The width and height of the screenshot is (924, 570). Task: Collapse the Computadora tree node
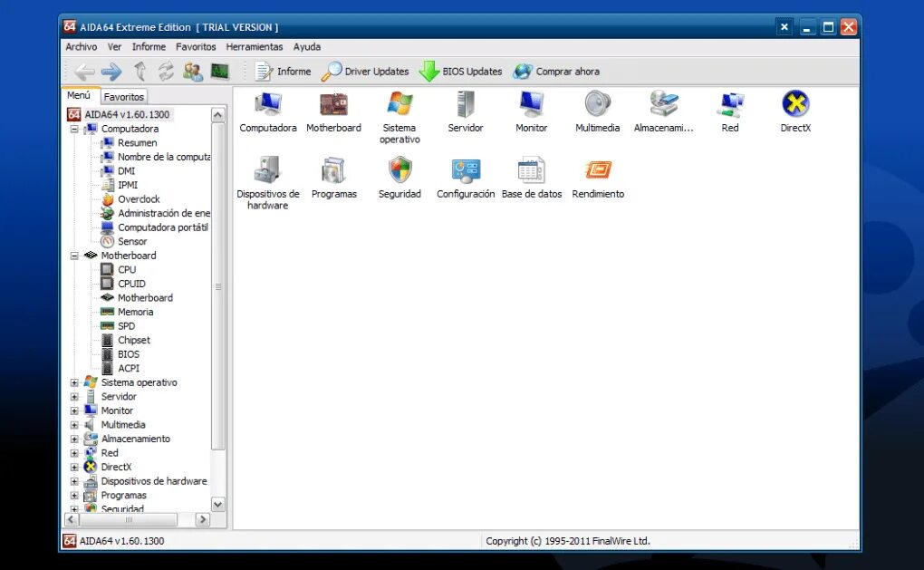74,129
